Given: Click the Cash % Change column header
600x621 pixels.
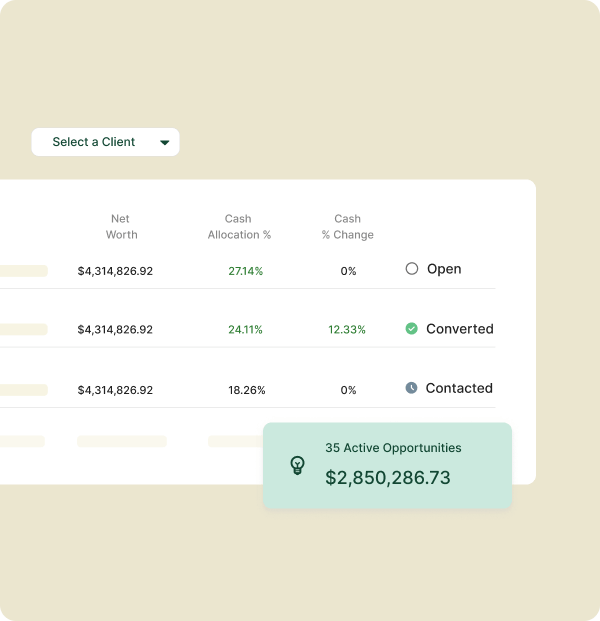Looking at the screenshot, I should 347,227.
